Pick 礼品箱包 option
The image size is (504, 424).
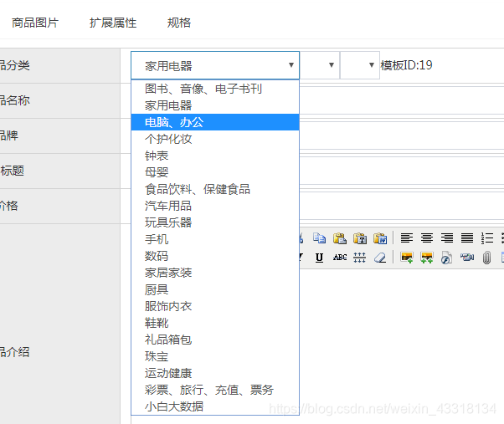pos(215,340)
